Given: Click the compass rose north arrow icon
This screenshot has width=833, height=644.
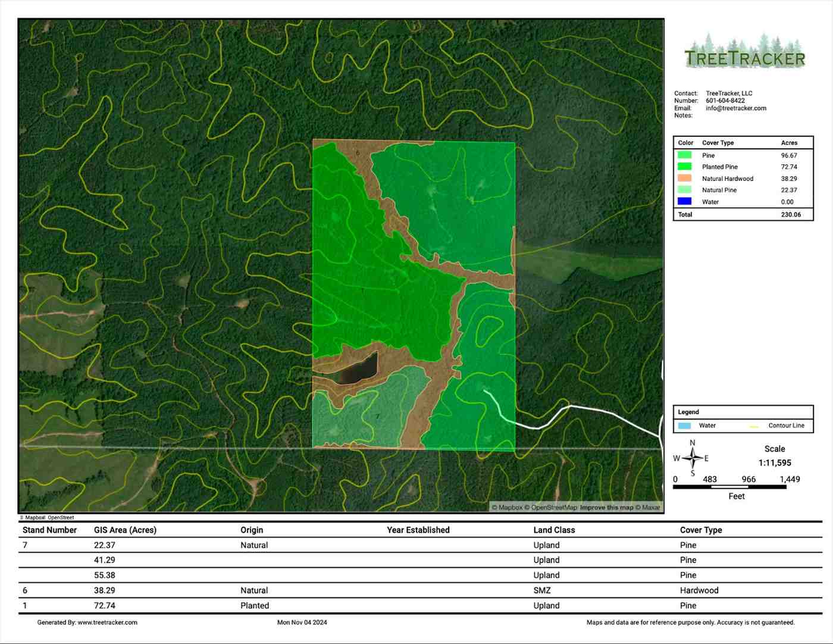Looking at the screenshot, I should tap(693, 458).
